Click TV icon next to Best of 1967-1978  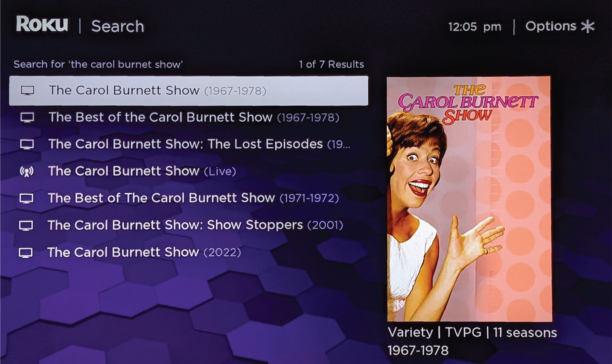(x=27, y=118)
